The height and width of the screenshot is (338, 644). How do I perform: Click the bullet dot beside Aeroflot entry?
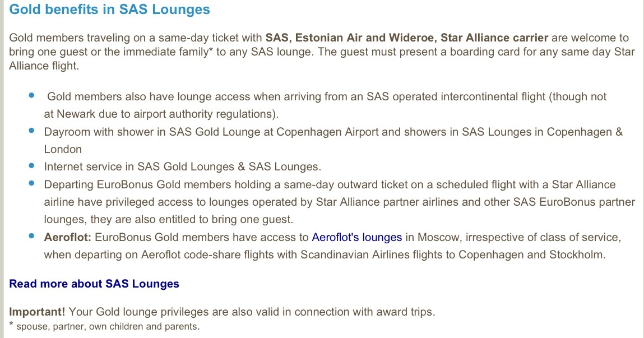pos(31,236)
